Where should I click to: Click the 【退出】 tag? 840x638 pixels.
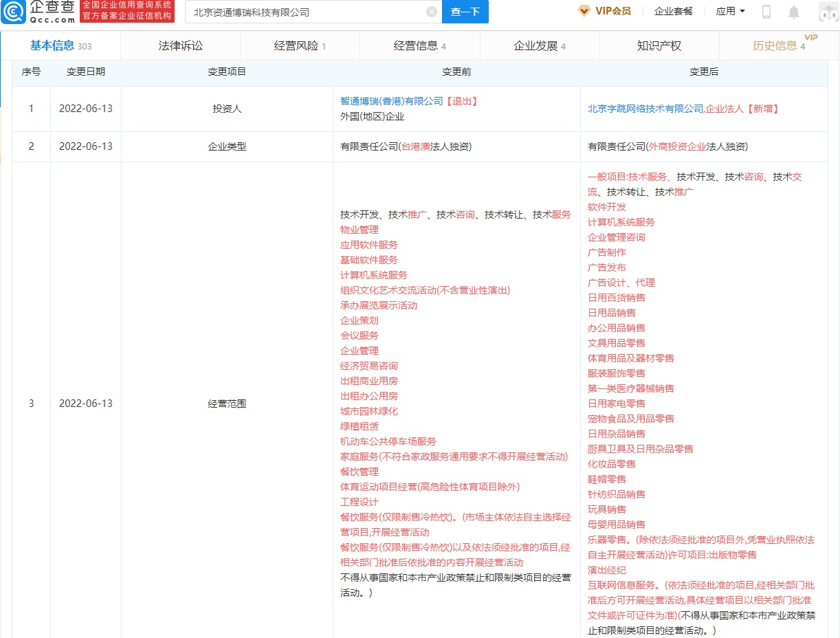[x=461, y=101]
